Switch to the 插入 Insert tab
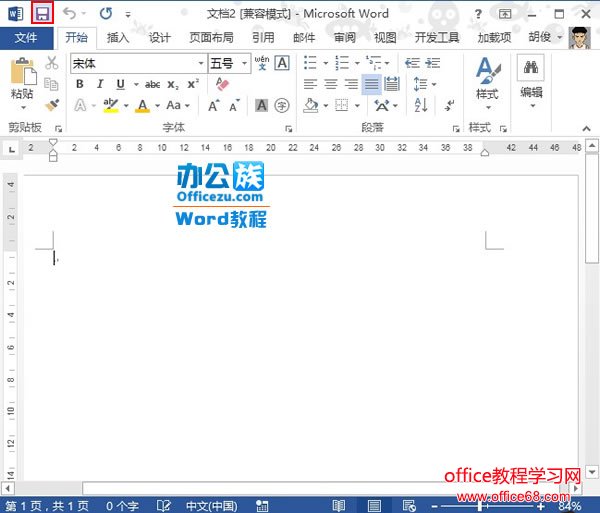Image resolution: width=600 pixels, height=513 pixels. coord(118,37)
